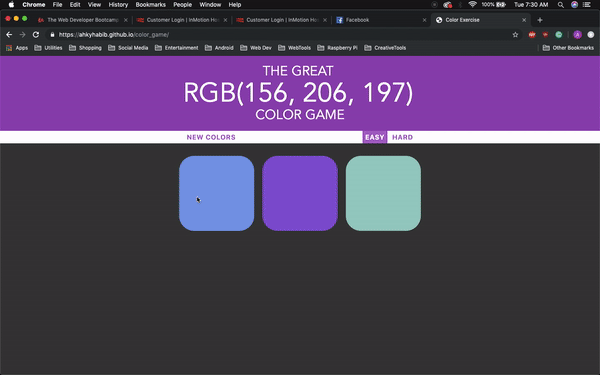Open the Edit menu
600x375 pixels.
[x=75, y=5]
